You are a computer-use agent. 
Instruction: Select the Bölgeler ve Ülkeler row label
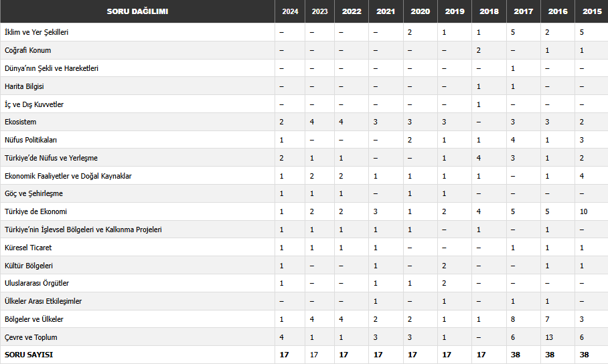pos(34,319)
